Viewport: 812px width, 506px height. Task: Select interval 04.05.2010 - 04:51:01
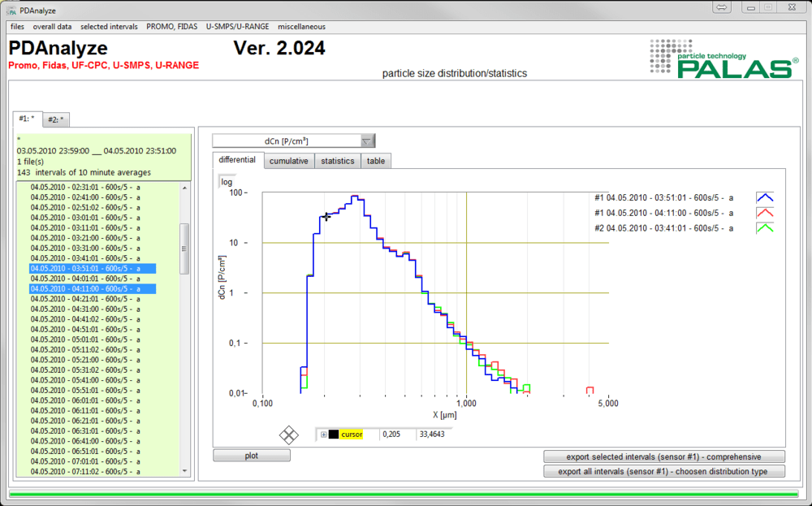pyautogui.click(x=85, y=330)
